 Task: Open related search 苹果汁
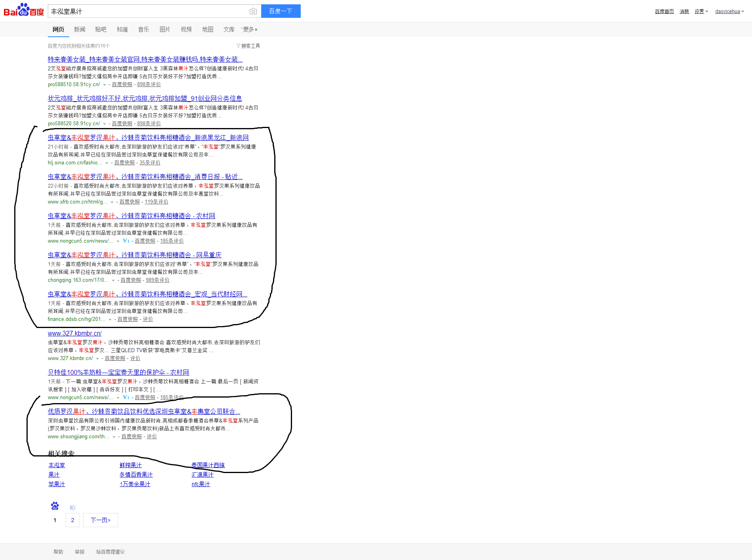pyautogui.click(x=57, y=484)
